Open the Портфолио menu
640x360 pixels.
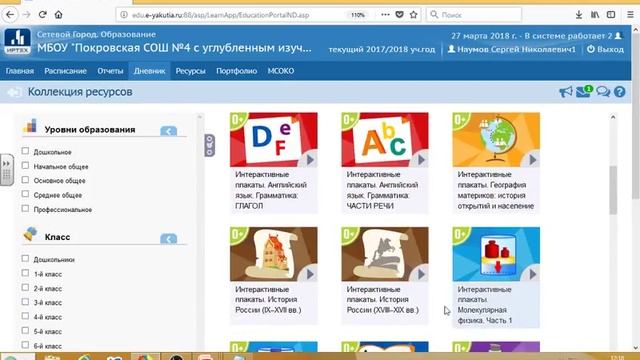coord(237,71)
